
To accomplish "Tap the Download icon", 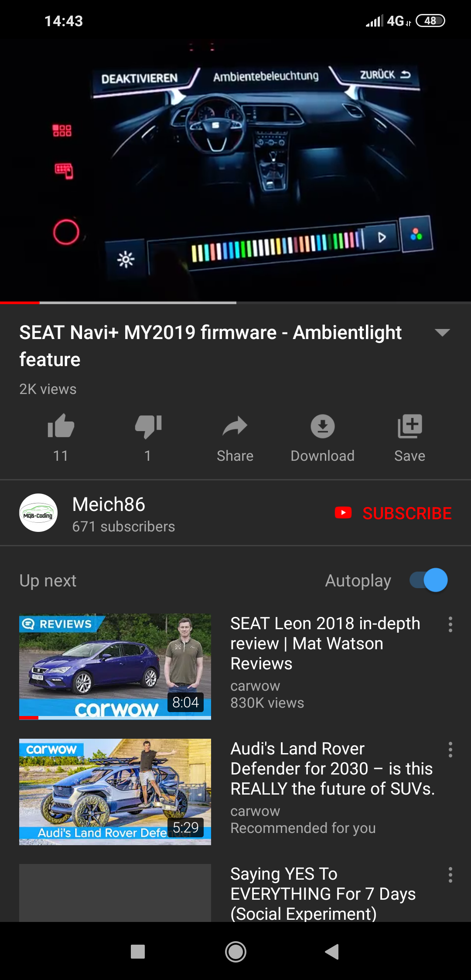I will 323,426.
